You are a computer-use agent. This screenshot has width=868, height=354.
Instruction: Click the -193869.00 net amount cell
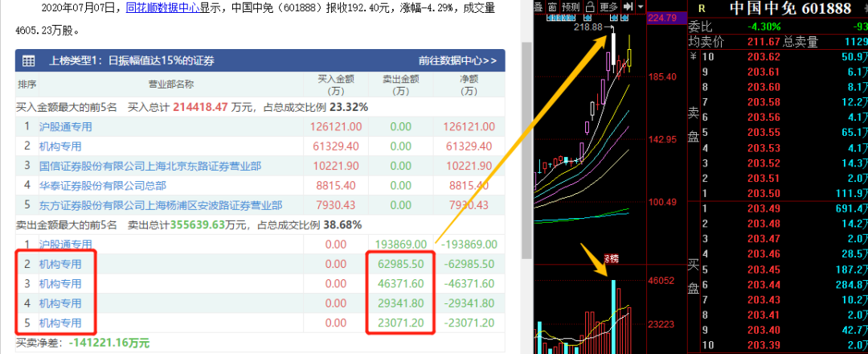[x=470, y=245]
